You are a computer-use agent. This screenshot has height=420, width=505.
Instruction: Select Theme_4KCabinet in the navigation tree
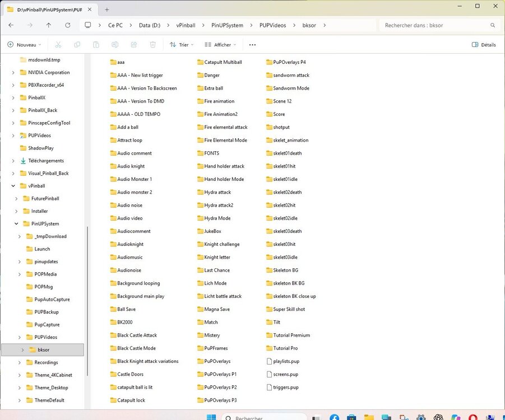click(53, 375)
